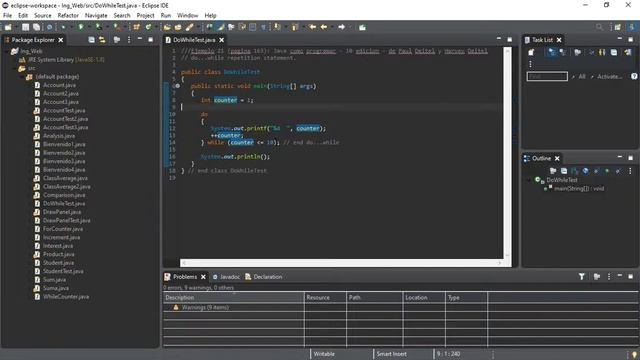Viewport: 640px width, 360px height.
Task: Click the Forward navigation arrow in toolbar
Action: click(342, 27)
